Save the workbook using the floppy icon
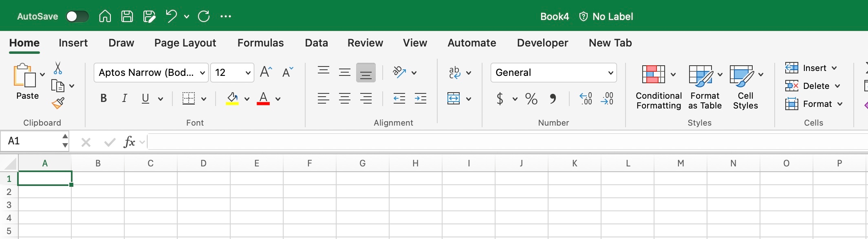 coord(127,16)
